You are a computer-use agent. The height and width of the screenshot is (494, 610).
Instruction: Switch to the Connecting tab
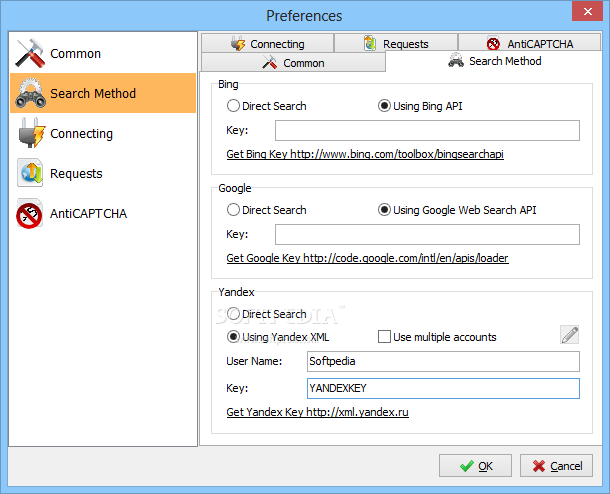coord(267,43)
